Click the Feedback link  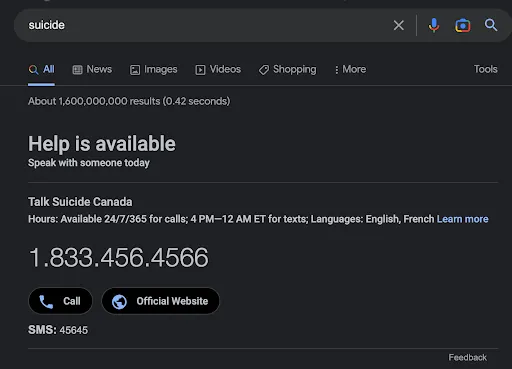(467, 357)
